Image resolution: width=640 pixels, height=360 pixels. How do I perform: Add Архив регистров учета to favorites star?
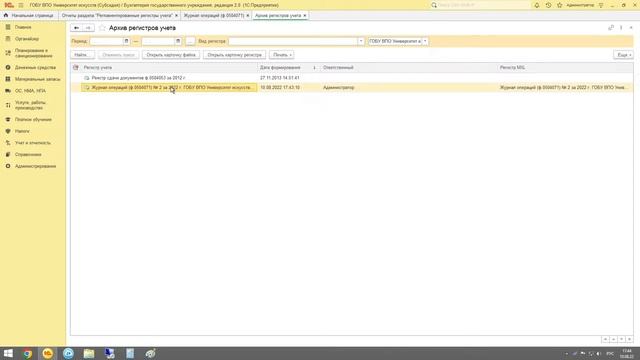coord(102,28)
